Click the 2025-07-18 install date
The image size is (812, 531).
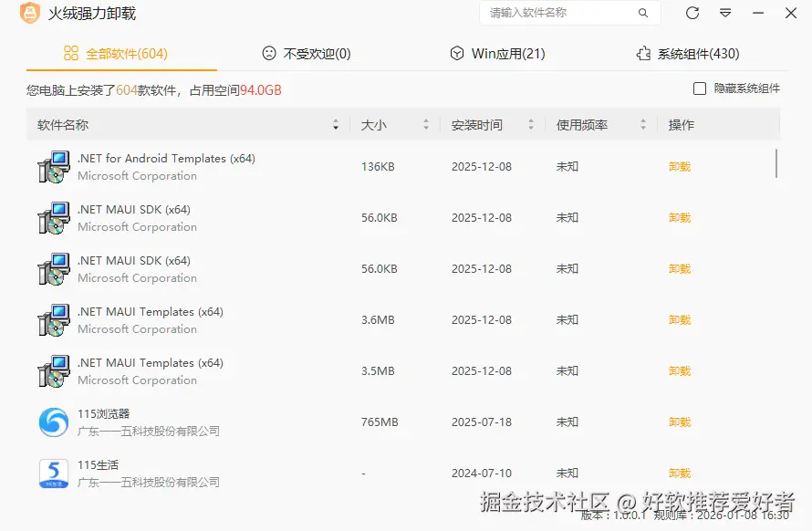coord(482,422)
